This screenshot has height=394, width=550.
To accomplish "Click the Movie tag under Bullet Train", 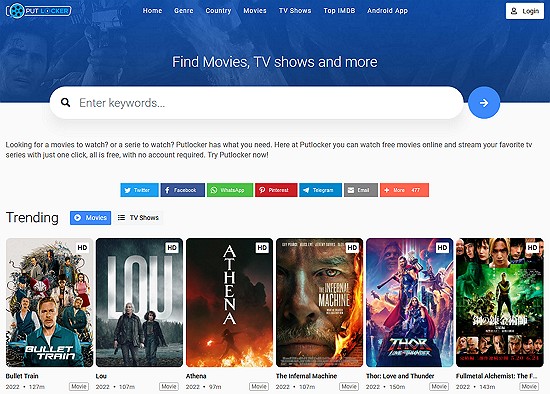I will (x=79, y=386).
